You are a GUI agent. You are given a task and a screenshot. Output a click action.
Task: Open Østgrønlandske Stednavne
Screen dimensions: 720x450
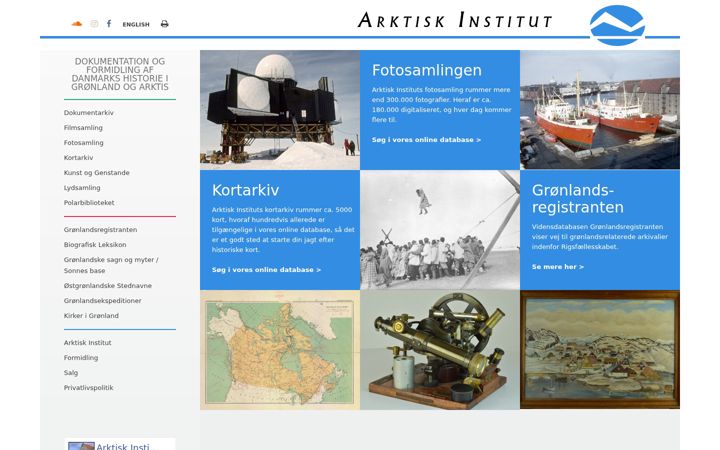coord(108,286)
